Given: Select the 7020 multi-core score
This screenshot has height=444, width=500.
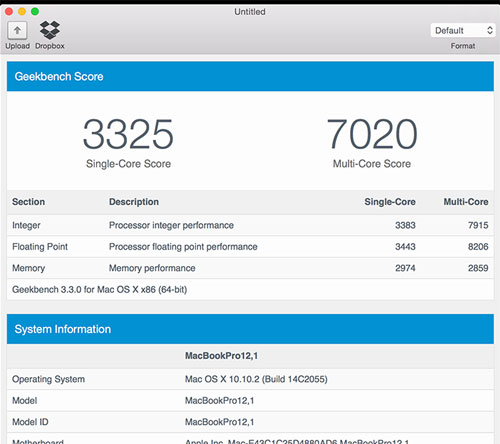Looking at the screenshot, I should click(x=372, y=134).
